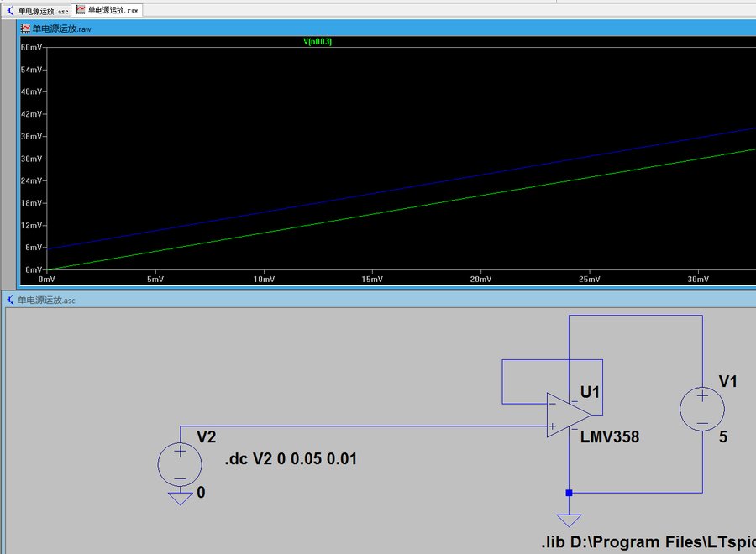Select the V2 voltage source symbol

coord(180,464)
